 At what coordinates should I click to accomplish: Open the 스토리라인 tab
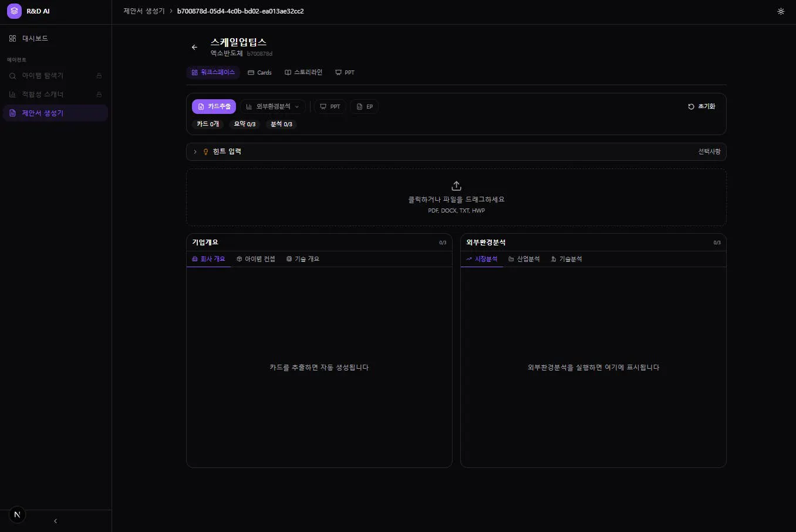point(303,72)
